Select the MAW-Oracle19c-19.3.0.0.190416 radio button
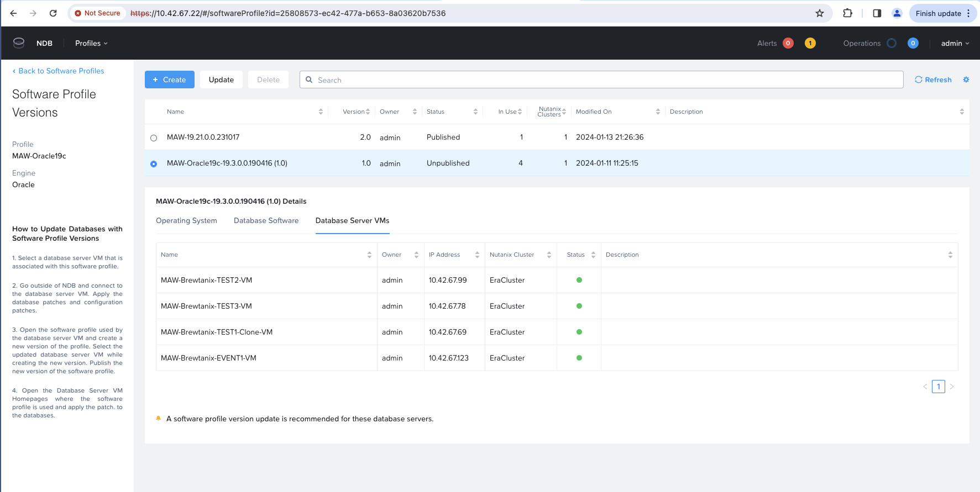980x492 pixels. point(154,164)
